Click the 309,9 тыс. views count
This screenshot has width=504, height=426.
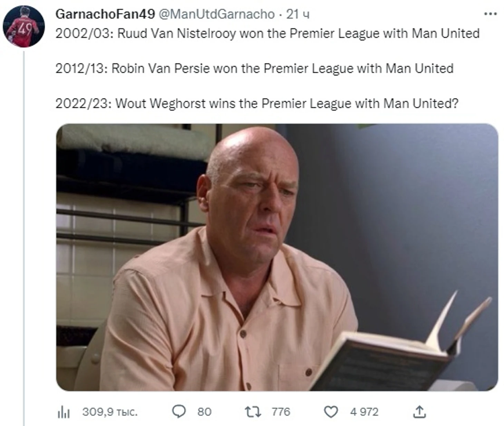[110, 412]
